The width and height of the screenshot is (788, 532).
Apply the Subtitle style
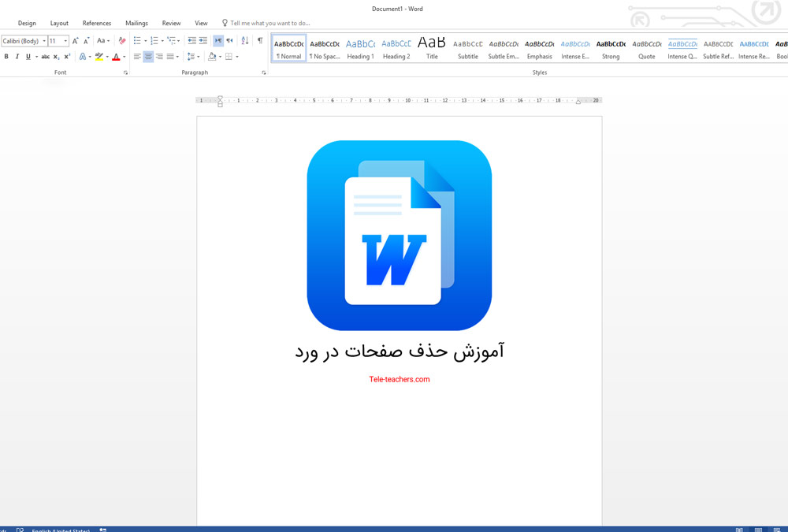(468, 49)
